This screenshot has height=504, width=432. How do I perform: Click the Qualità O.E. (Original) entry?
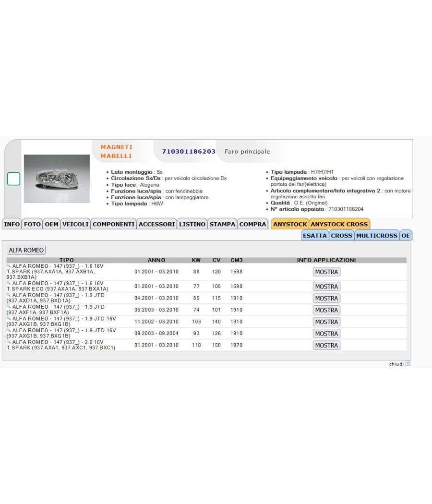pyautogui.click(x=299, y=203)
